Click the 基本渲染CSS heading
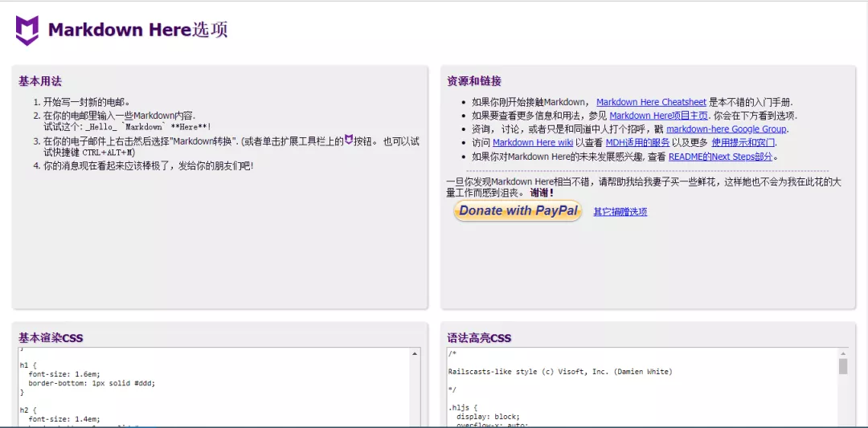This screenshot has width=868, height=428. coord(51,338)
